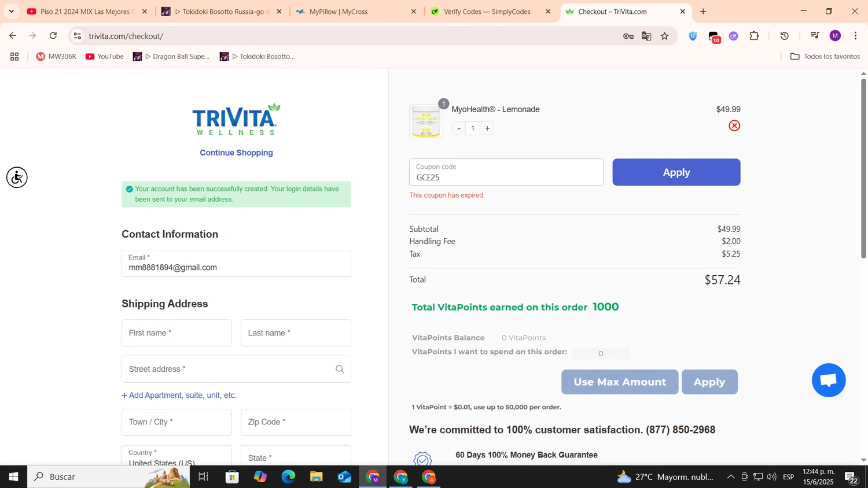
Task: Bookmark this page with the star icon
Action: 665,36
